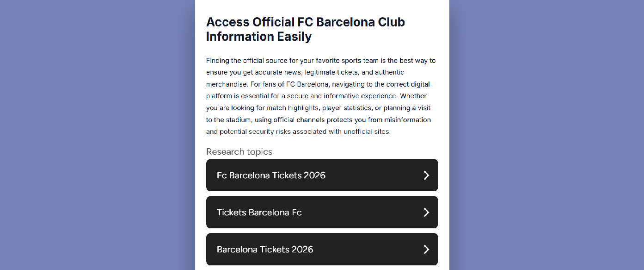Click the Access Official FC Barcelona headline

point(306,29)
